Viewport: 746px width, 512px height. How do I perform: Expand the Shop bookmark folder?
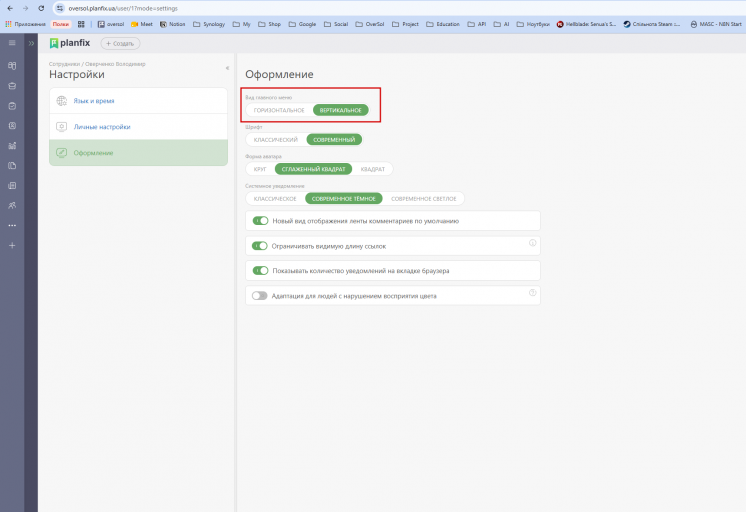click(270, 24)
